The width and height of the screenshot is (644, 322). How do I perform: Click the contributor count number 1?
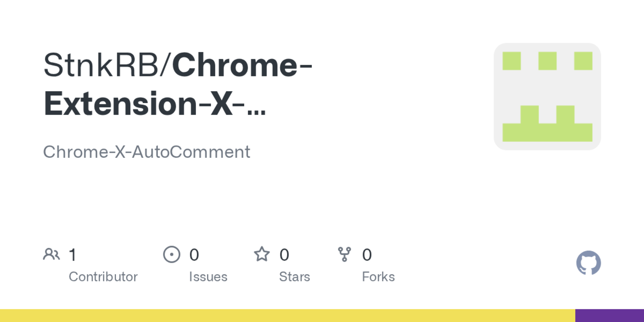click(72, 255)
